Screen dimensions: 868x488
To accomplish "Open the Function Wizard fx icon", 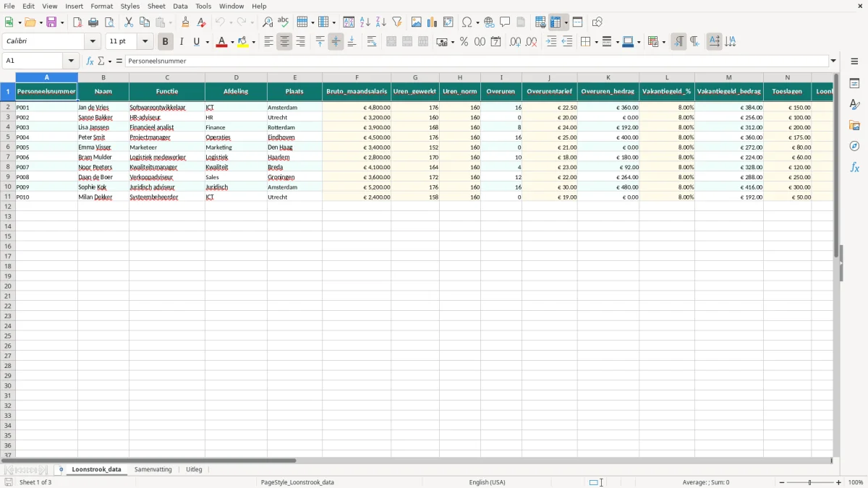I will coord(90,61).
